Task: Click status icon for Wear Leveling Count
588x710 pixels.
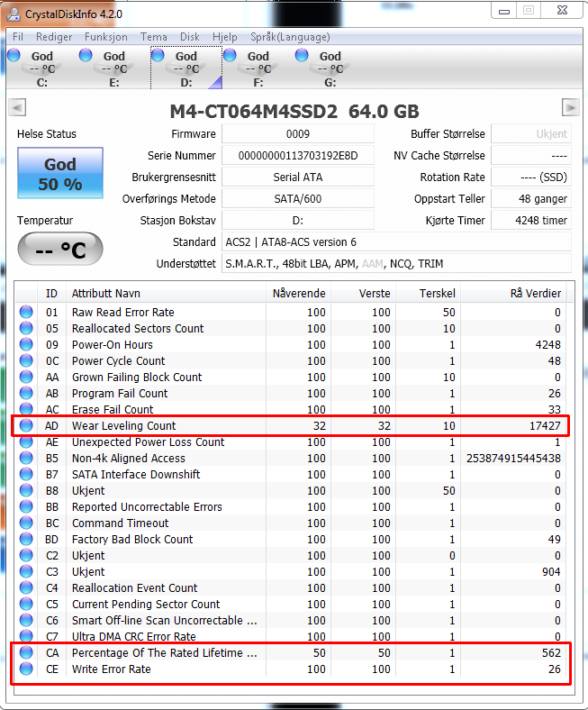Action: [x=26, y=425]
